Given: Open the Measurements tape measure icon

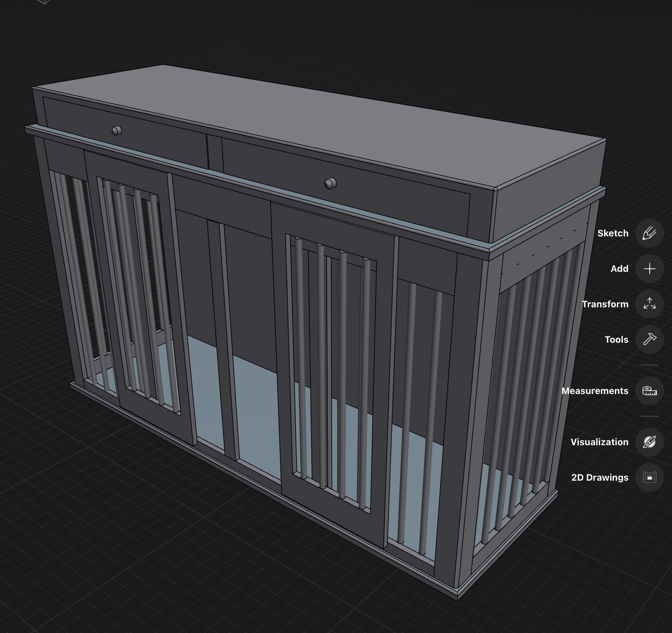Looking at the screenshot, I should [x=649, y=391].
